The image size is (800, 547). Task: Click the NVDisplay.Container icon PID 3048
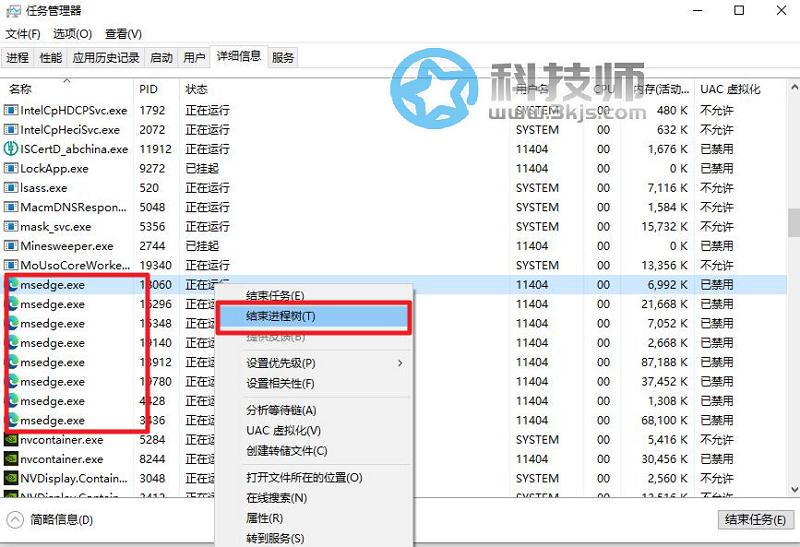tap(11, 479)
